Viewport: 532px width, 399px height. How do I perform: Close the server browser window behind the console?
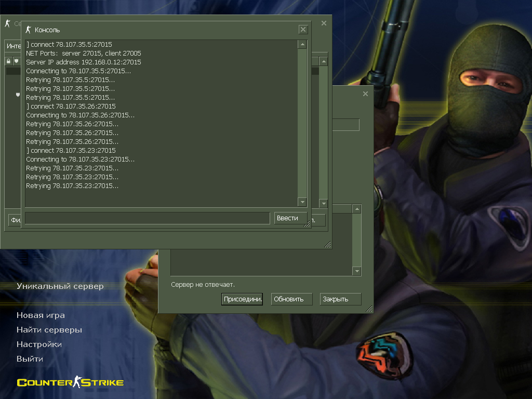tap(324, 23)
